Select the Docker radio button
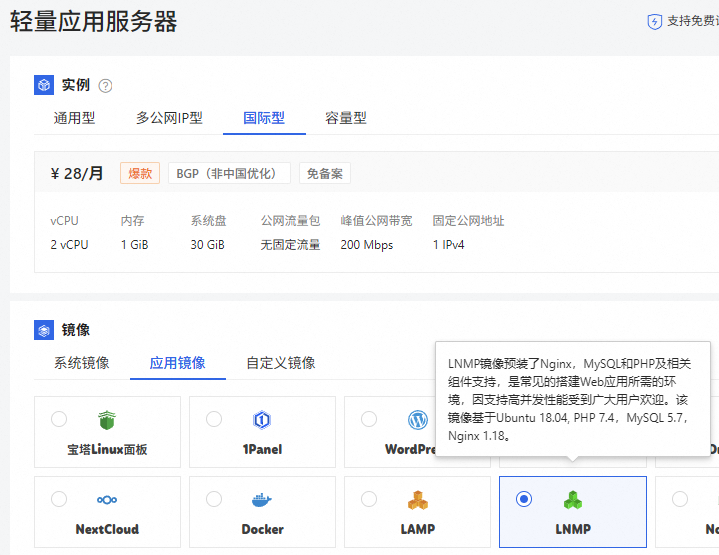Screen dimensions: 719x555 [x=214, y=499]
